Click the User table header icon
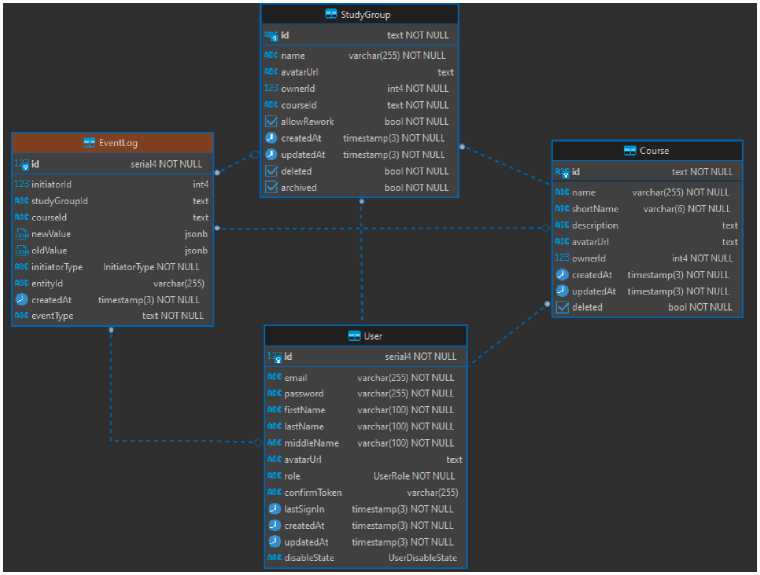760x575 pixels. (353, 336)
